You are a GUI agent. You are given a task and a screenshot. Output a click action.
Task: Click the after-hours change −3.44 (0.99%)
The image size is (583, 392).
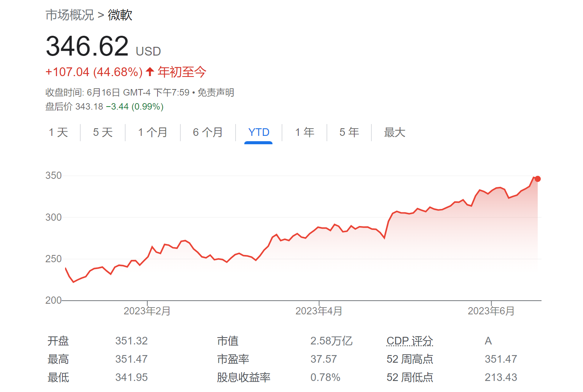(135, 107)
